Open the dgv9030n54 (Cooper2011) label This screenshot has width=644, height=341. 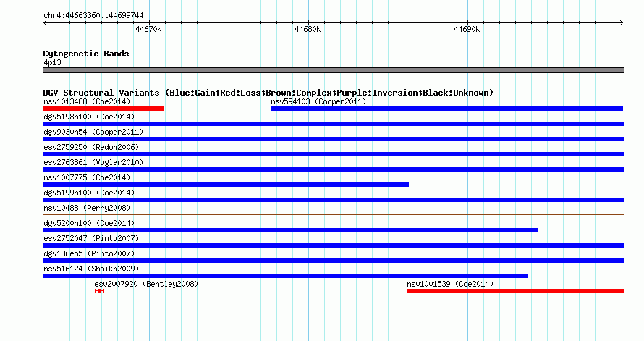(93, 132)
